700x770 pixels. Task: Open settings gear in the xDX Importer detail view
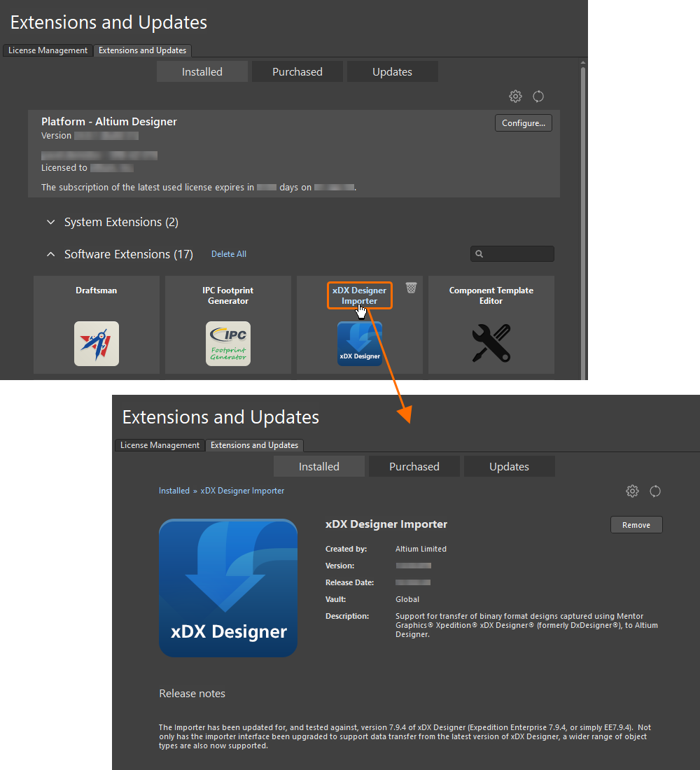pyautogui.click(x=632, y=491)
